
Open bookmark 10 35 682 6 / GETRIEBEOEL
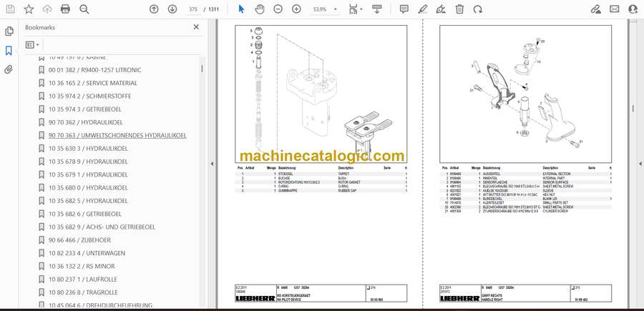pos(85,214)
